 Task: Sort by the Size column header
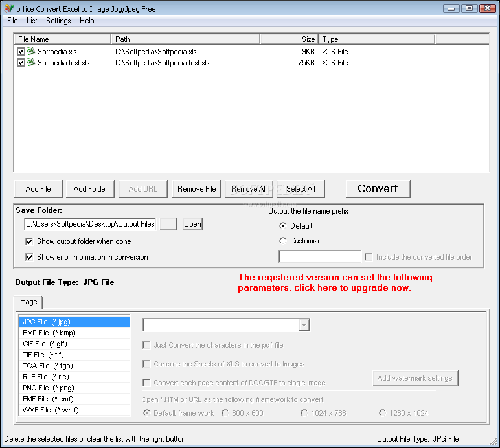click(290, 39)
